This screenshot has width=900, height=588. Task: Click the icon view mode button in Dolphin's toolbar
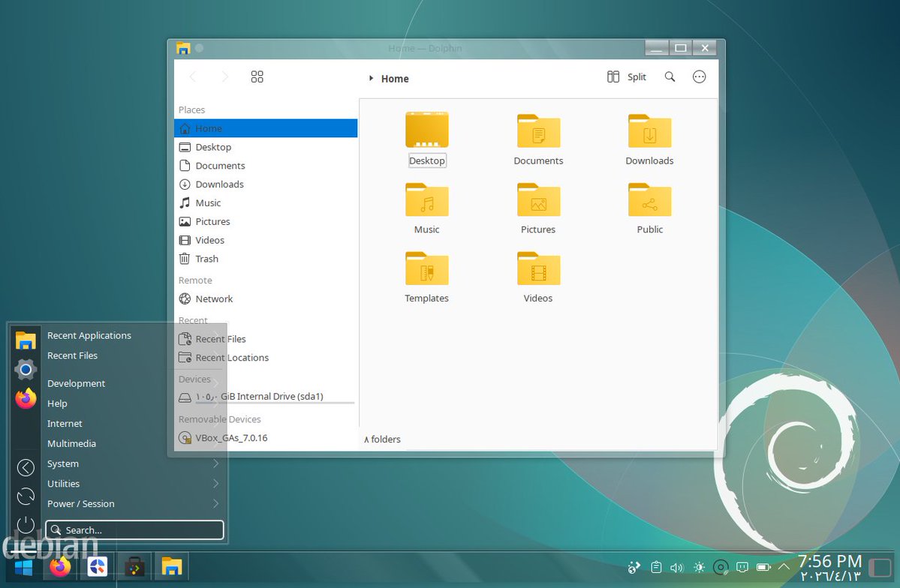[x=257, y=76]
